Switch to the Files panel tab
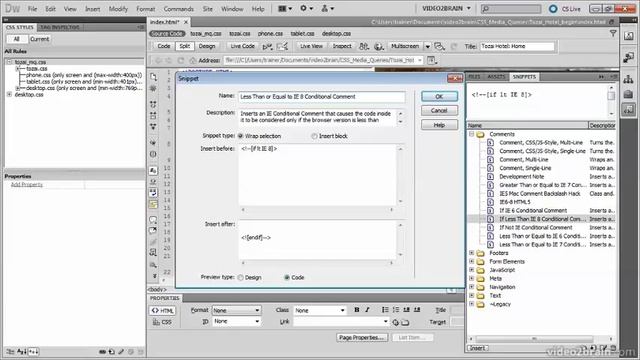The width and height of the screenshot is (640, 360). (x=474, y=77)
